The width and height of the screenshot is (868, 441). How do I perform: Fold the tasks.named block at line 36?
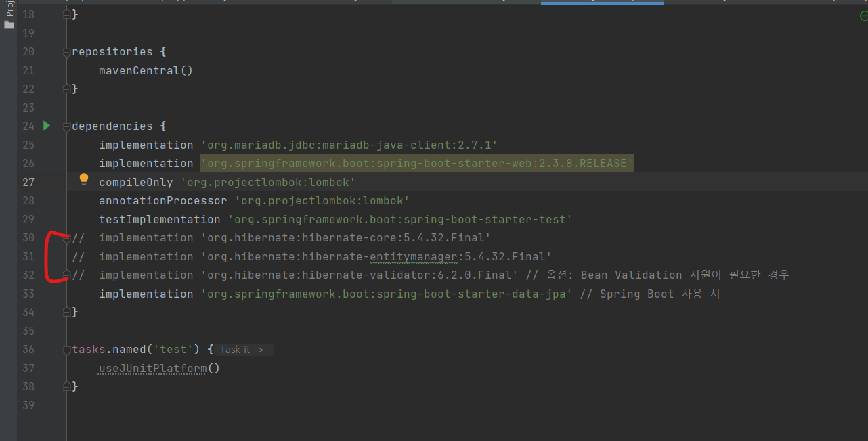coord(66,350)
